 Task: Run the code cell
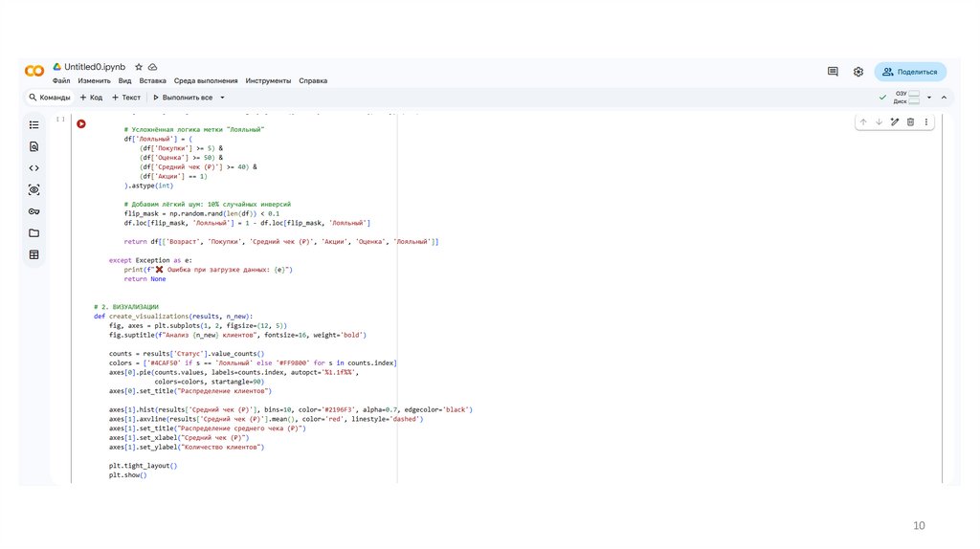click(81, 123)
